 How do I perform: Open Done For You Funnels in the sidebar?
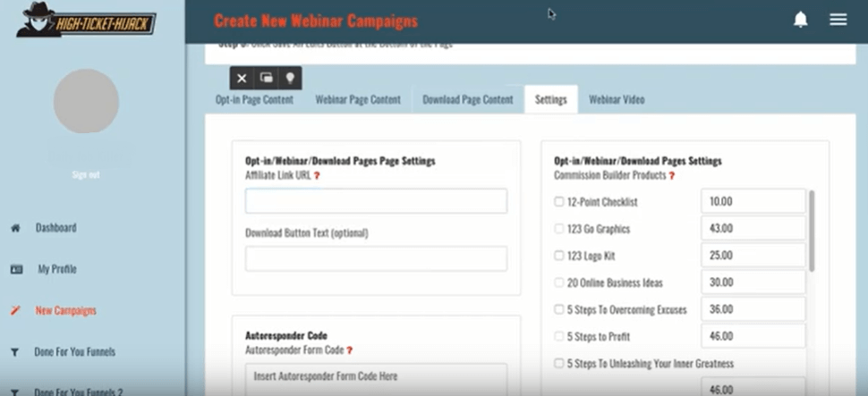coord(75,352)
